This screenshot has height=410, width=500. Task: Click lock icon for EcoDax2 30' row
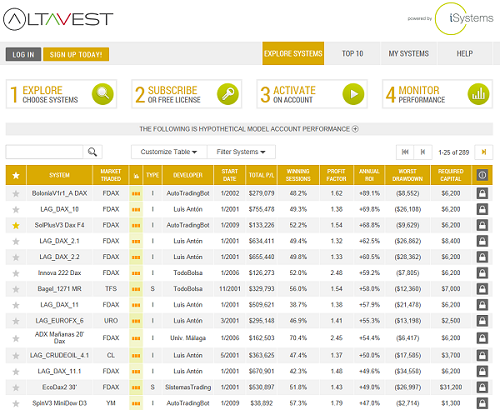click(482, 387)
